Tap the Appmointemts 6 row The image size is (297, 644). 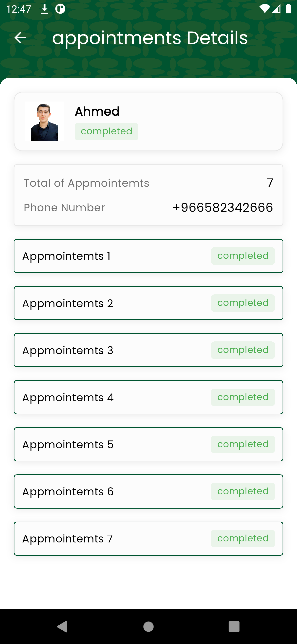[148, 491]
